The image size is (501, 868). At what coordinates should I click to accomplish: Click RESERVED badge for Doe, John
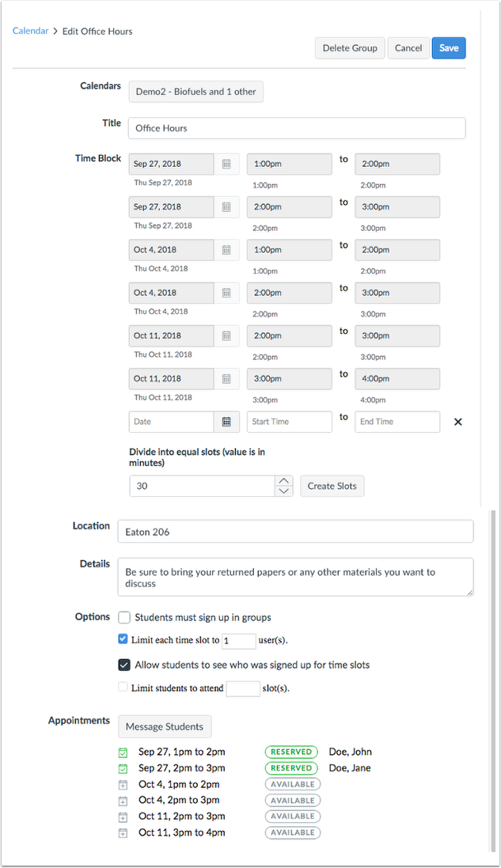click(291, 752)
